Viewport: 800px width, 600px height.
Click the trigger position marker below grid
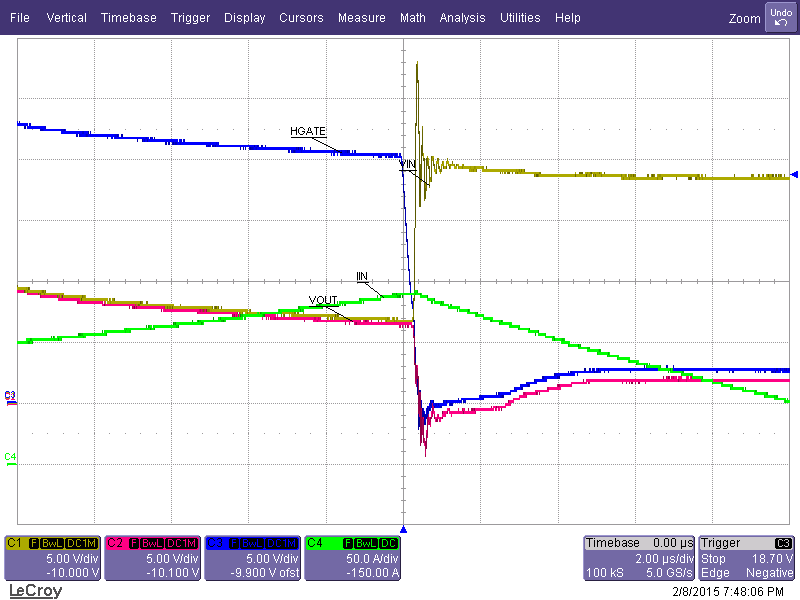pyautogui.click(x=403, y=528)
